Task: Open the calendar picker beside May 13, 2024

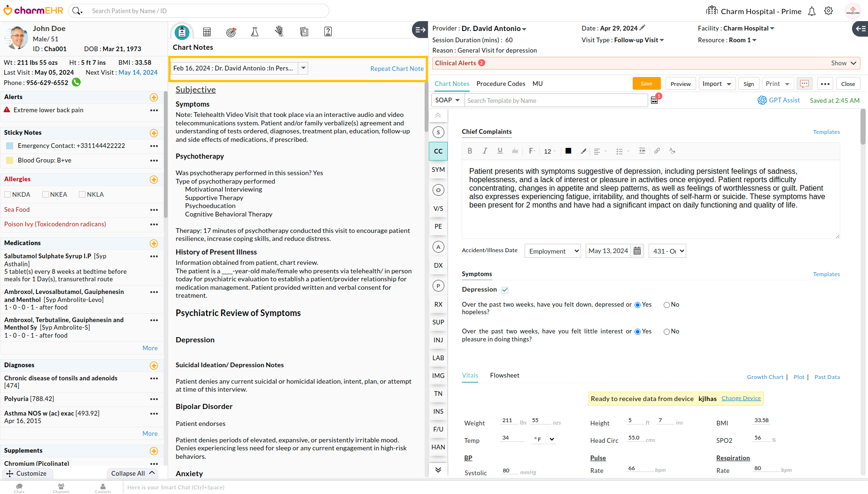Action: point(637,251)
